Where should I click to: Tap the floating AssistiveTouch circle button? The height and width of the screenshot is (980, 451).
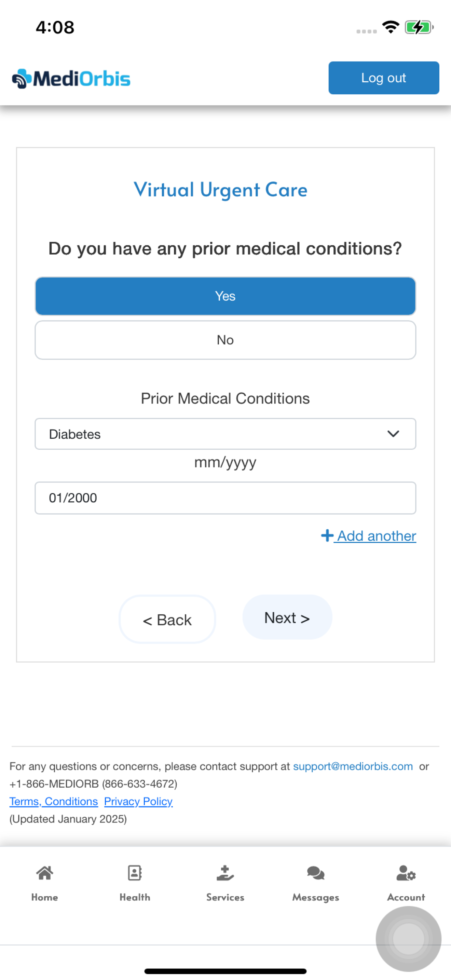(408, 939)
